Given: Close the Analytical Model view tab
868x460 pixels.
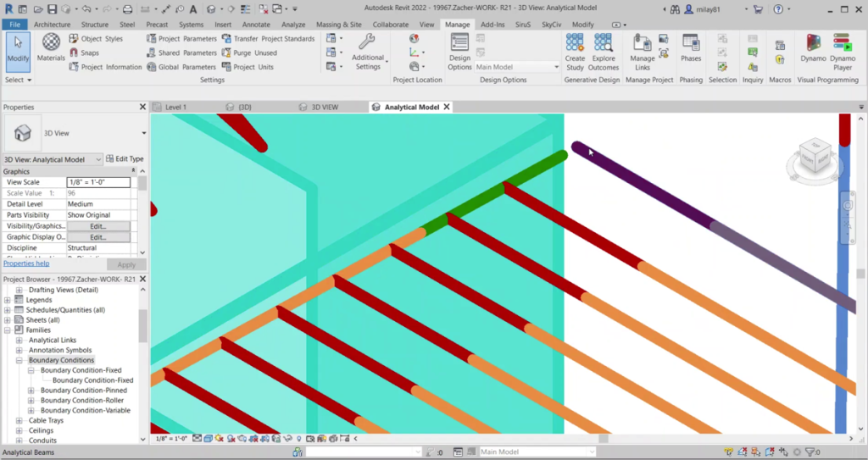Looking at the screenshot, I should [x=447, y=107].
